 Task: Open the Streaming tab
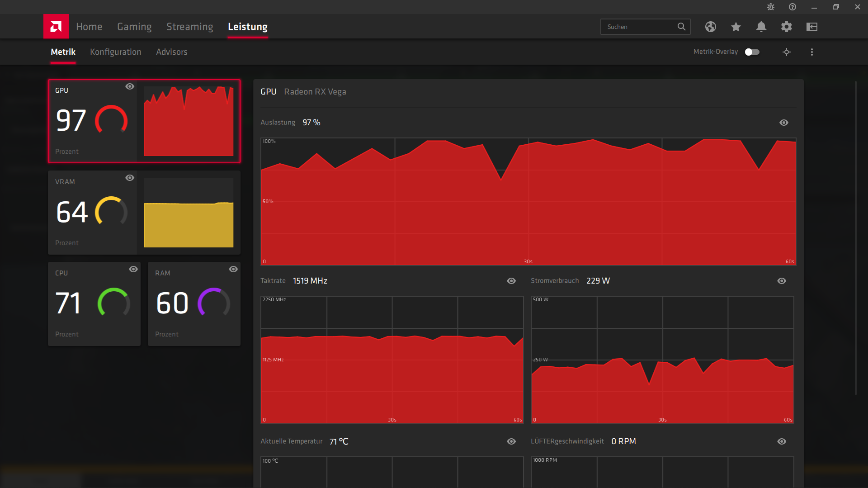point(190,27)
